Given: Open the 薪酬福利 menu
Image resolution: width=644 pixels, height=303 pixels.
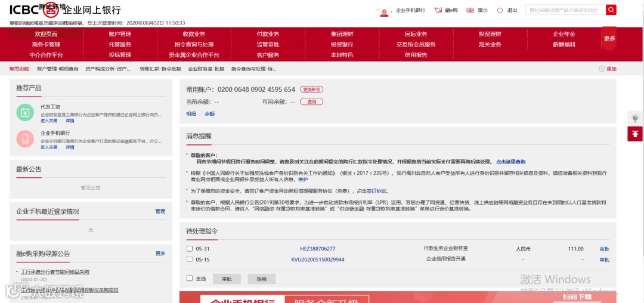Looking at the screenshot, I should point(564,44).
